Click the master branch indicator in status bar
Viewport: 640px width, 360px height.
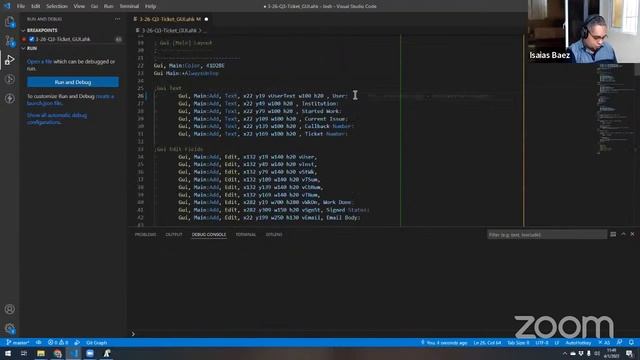(x=18, y=342)
